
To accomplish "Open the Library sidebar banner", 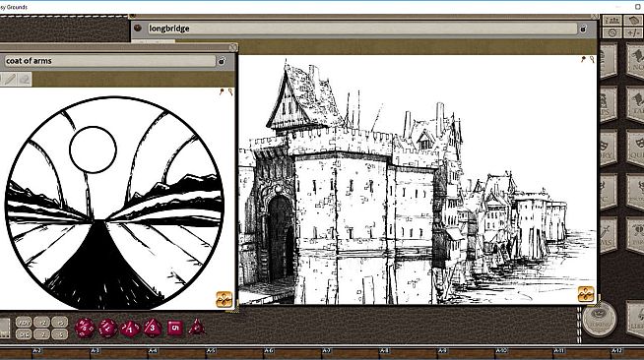I will 635,319.
